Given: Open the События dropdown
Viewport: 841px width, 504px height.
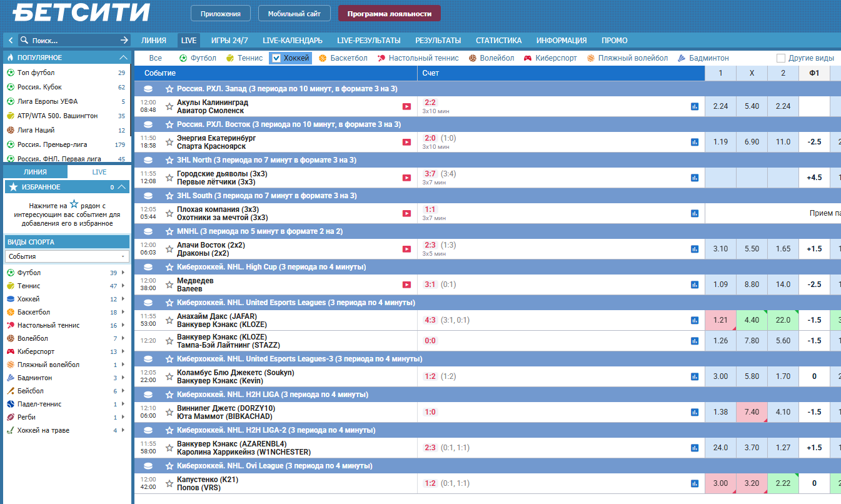Looking at the screenshot, I should pyautogui.click(x=67, y=256).
